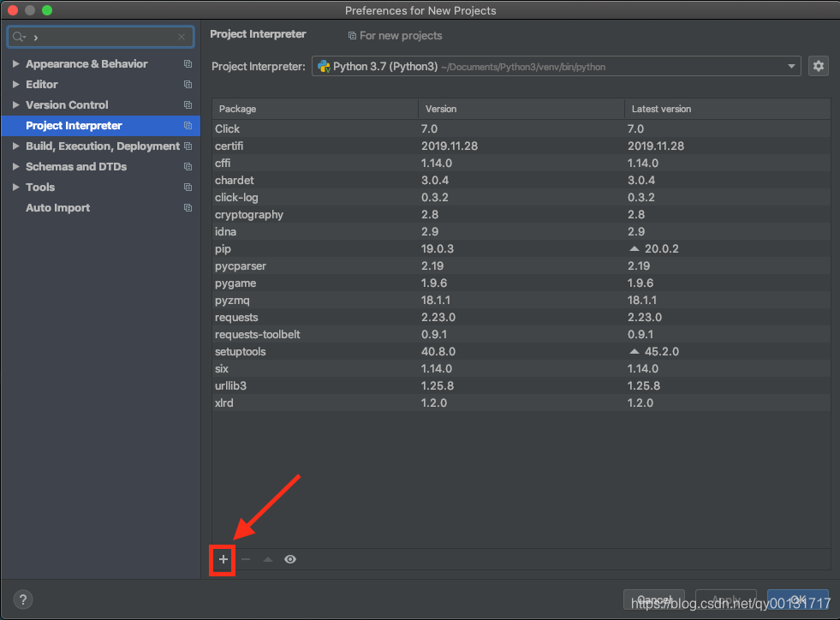Image resolution: width=840 pixels, height=620 pixels.
Task: Expand Appearance & Behavior section
Action: [x=15, y=63]
